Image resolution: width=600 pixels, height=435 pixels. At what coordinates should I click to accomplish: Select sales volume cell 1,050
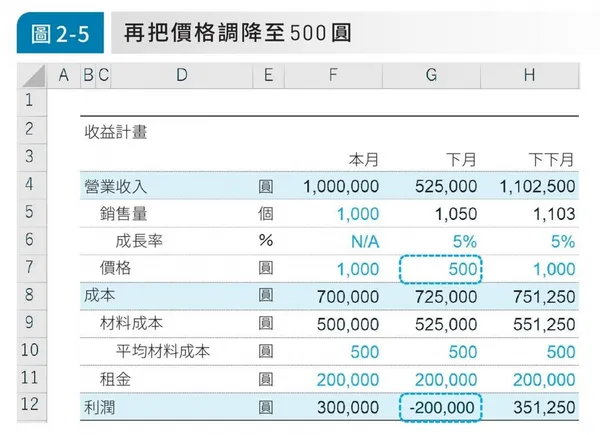pos(456,214)
